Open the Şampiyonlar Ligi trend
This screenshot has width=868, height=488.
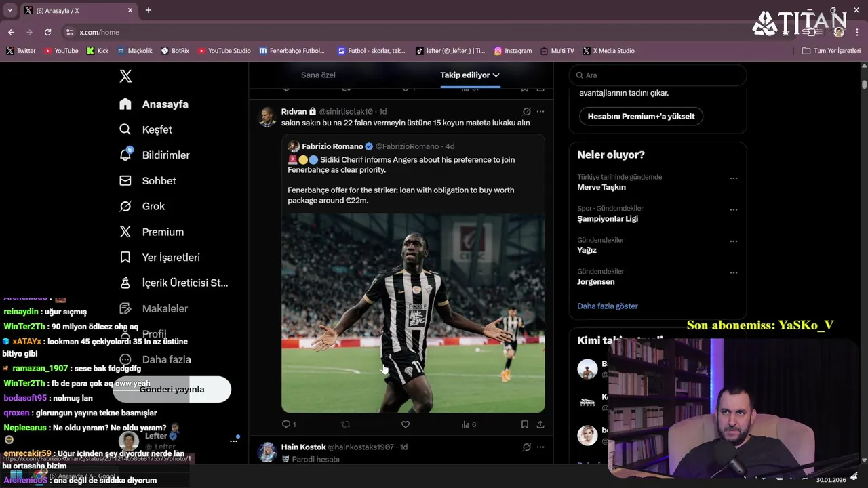tap(608, 219)
